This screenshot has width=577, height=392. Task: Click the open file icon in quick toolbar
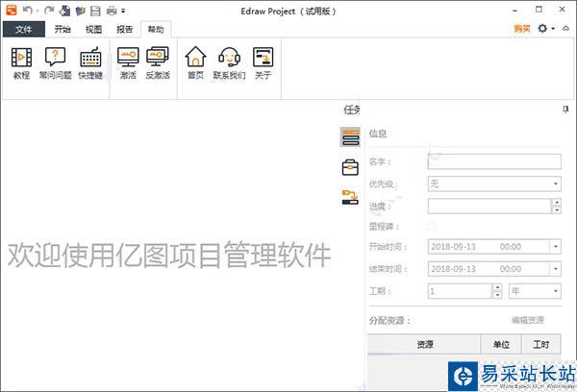click(x=80, y=11)
